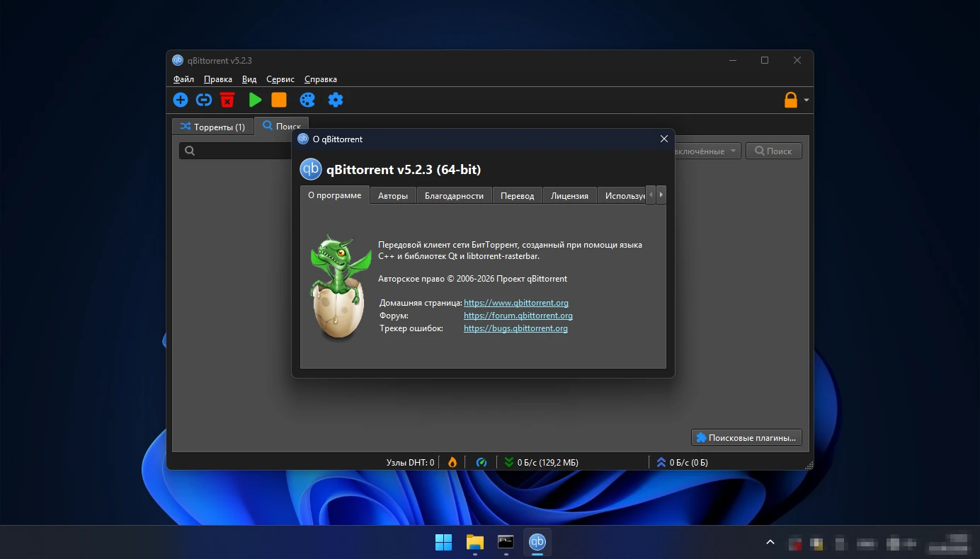The width and height of the screenshot is (980, 559).
Task: Click the add torrent link chain icon
Action: pos(204,100)
